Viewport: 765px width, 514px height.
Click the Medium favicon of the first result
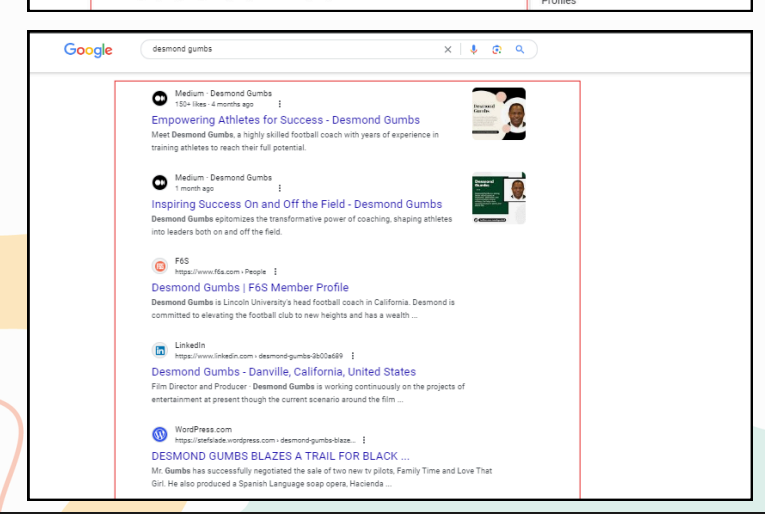point(159,98)
